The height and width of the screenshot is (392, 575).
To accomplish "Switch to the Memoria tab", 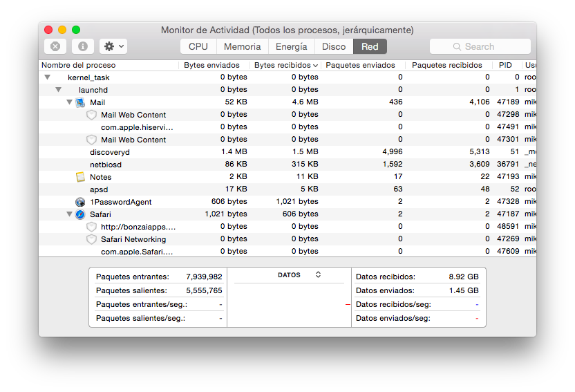I will pos(243,46).
